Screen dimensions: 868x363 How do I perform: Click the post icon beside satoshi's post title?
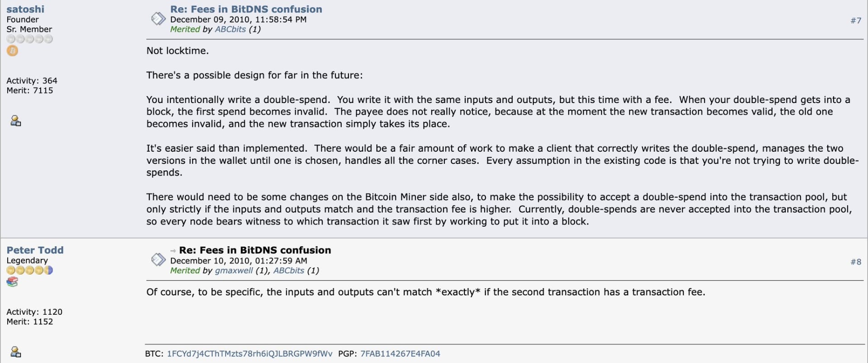tap(158, 19)
